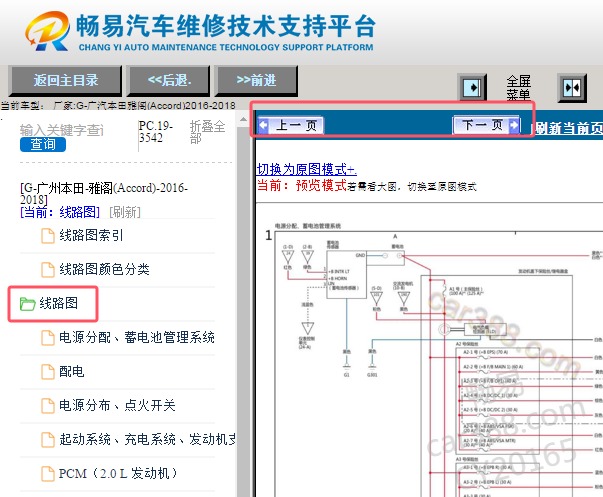Image resolution: width=603 pixels, height=497 pixels.
Task: Collapse the 线路图 folder node
Action: pos(58,303)
